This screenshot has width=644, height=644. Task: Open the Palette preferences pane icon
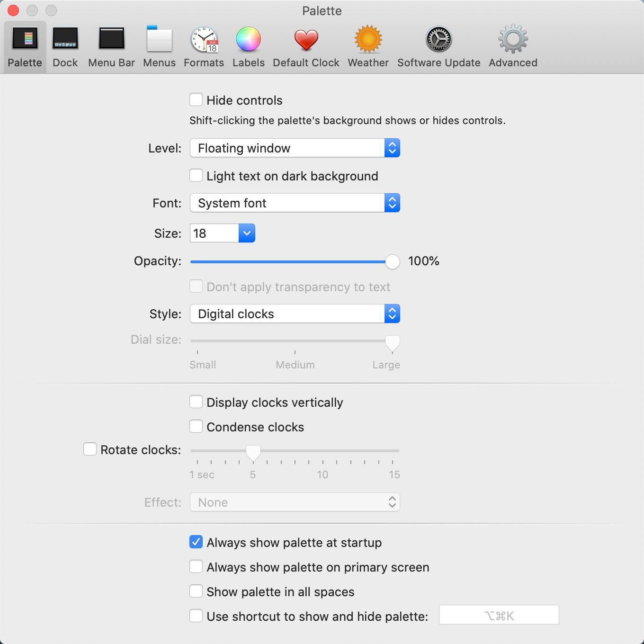[25, 38]
